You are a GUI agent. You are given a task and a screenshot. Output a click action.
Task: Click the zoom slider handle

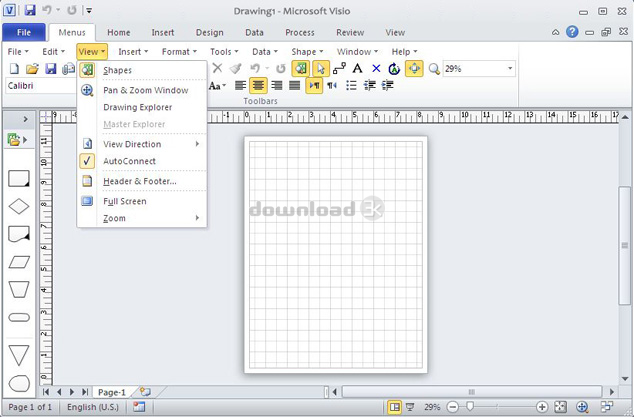[469, 406]
